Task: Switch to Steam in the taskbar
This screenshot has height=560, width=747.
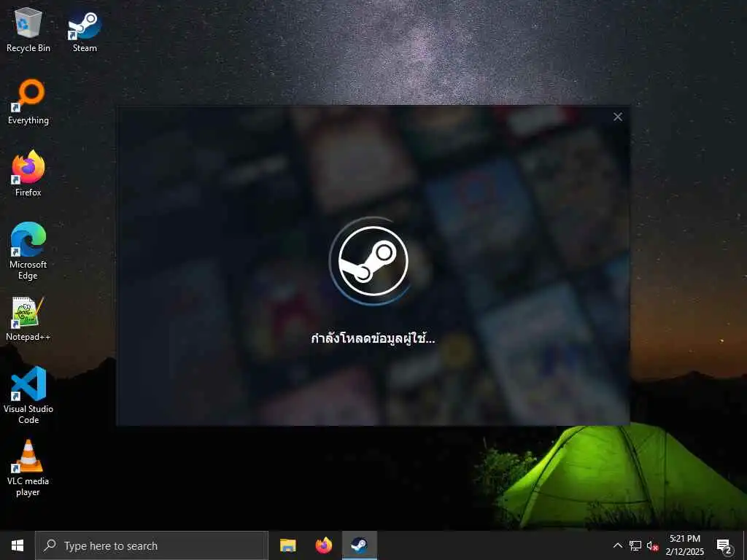Action: (x=359, y=545)
